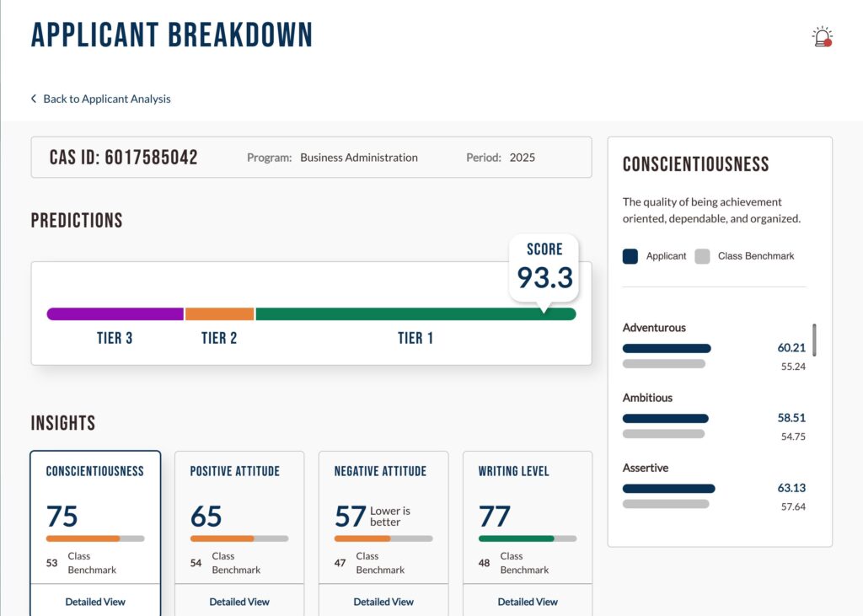Click the back chevron arrow icon
The width and height of the screenshot is (863, 616).
pos(34,99)
